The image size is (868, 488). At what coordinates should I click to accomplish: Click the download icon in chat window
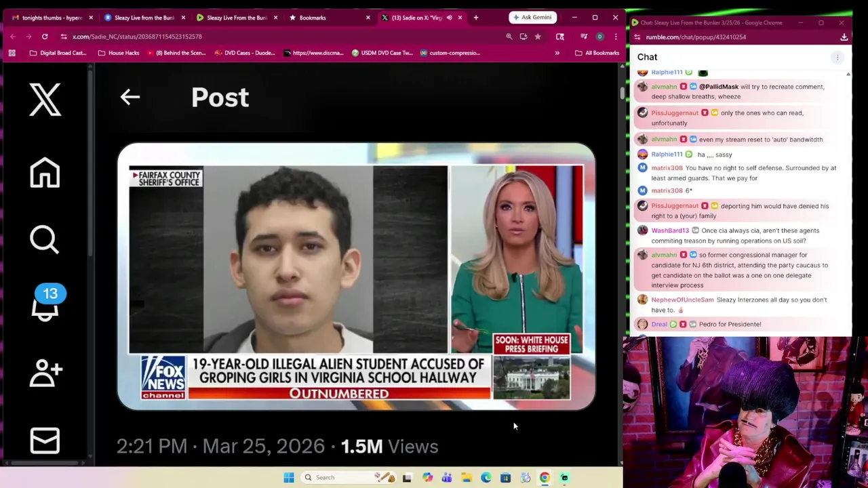844,37
